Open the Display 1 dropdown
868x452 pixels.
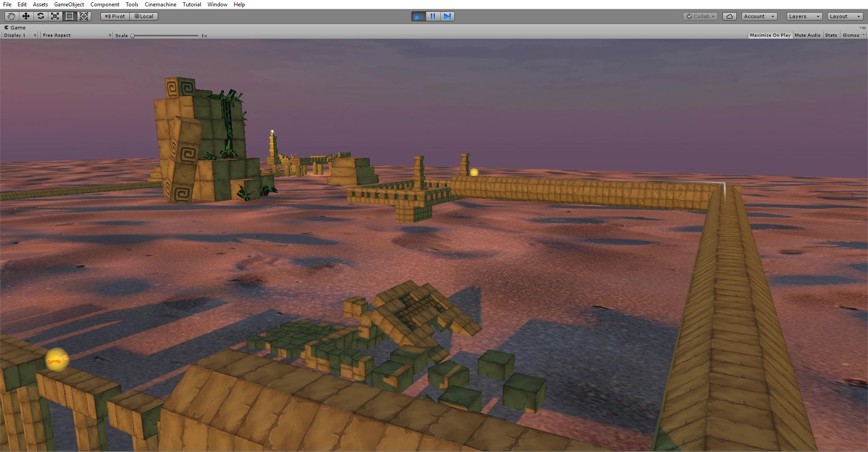click(20, 35)
